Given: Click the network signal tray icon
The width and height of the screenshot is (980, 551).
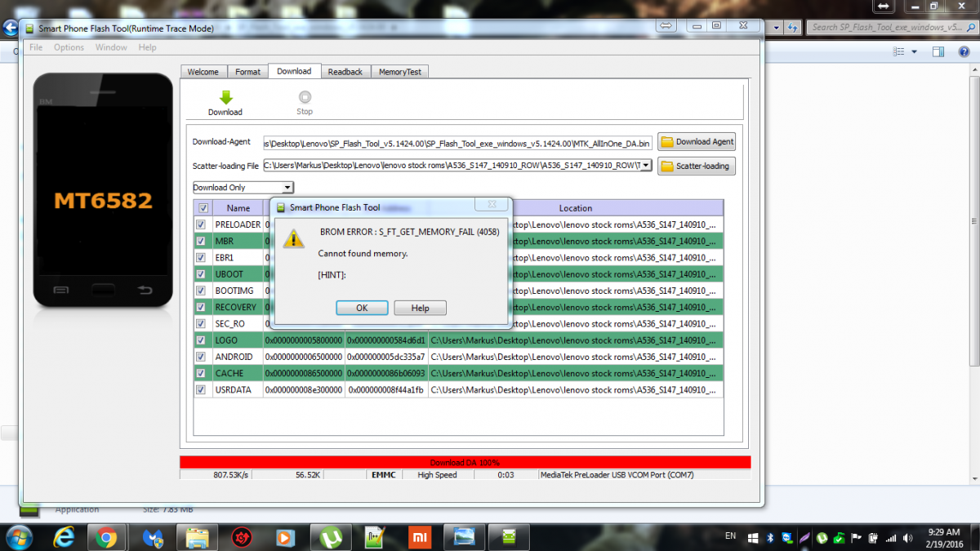Looking at the screenshot, I should pyautogui.click(x=890, y=538).
